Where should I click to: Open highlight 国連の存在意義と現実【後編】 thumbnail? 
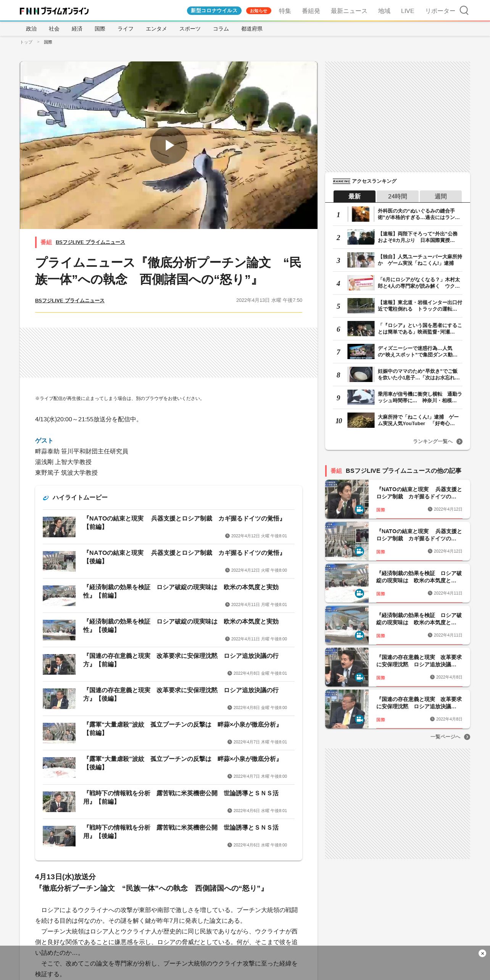[x=59, y=699]
